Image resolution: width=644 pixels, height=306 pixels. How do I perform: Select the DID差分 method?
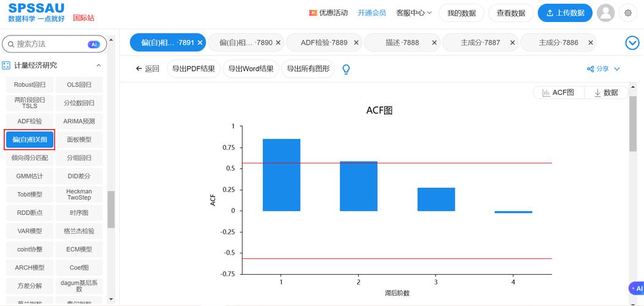(79, 176)
